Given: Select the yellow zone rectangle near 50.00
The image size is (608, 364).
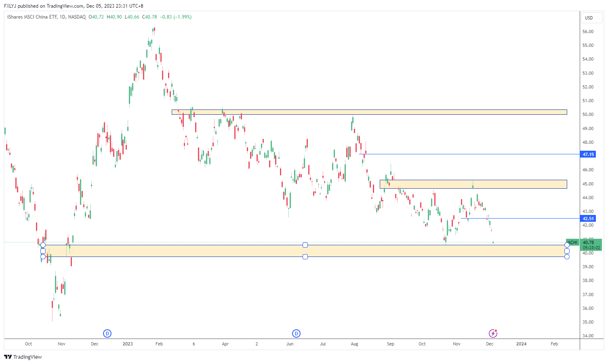Looking at the screenshot, I should tap(369, 112).
